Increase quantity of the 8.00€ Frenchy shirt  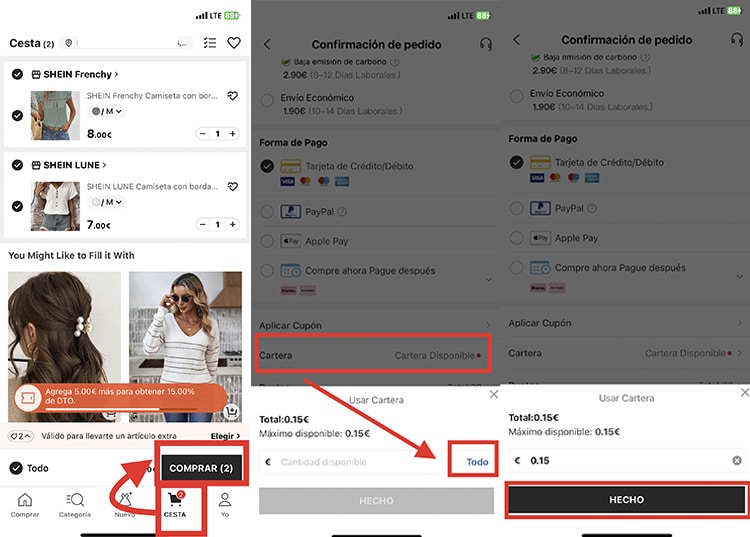[x=232, y=133]
